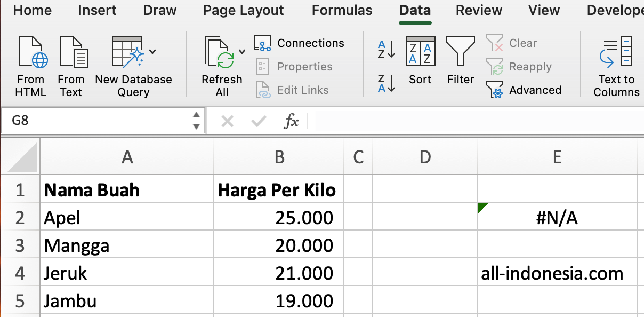Open the Page Layout tab
This screenshot has width=644, height=317.
click(244, 10)
